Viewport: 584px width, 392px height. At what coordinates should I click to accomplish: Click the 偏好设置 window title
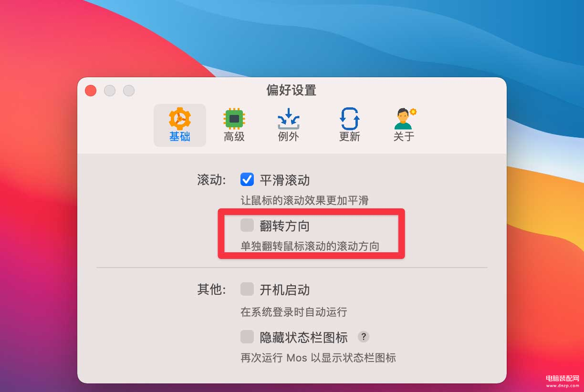point(292,90)
